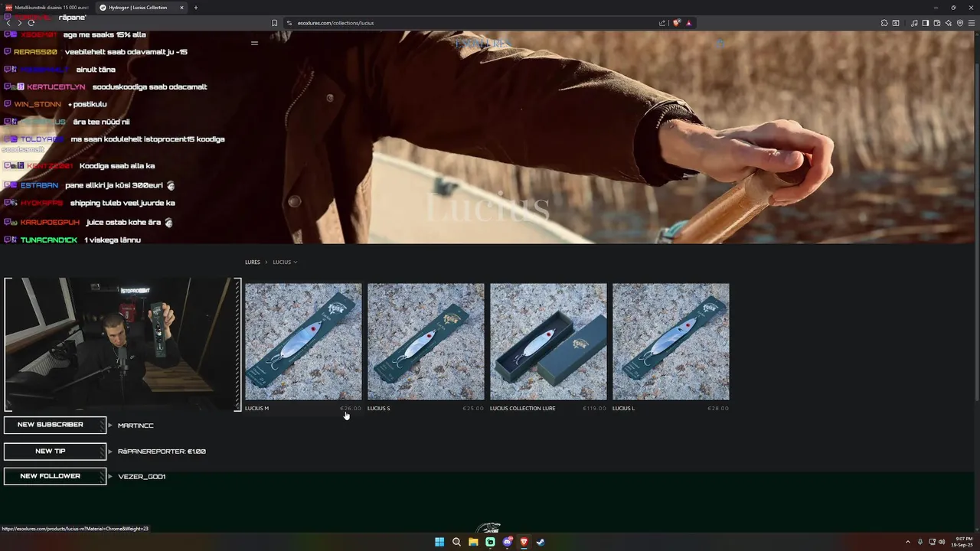Image resolution: width=980 pixels, height=551 pixels.
Task: Open the Brave Wallet icon
Action: (937, 23)
